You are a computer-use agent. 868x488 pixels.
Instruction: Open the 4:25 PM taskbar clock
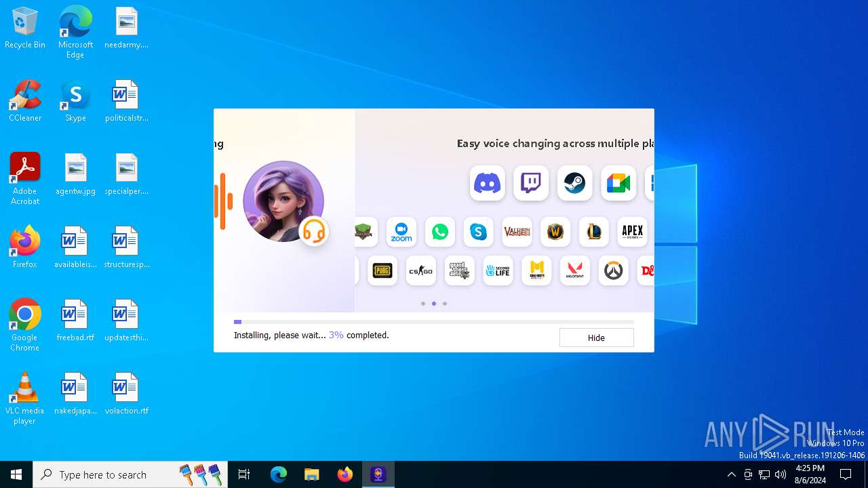coord(810,474)
